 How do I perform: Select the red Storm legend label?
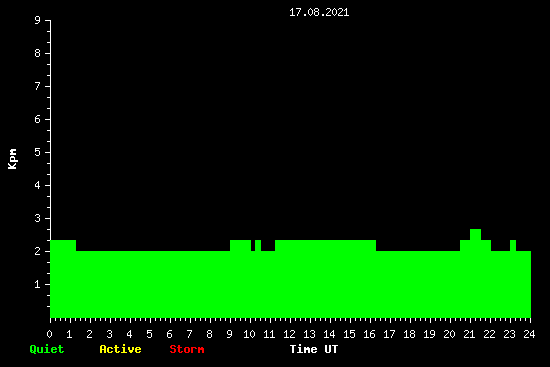point(187,349)
